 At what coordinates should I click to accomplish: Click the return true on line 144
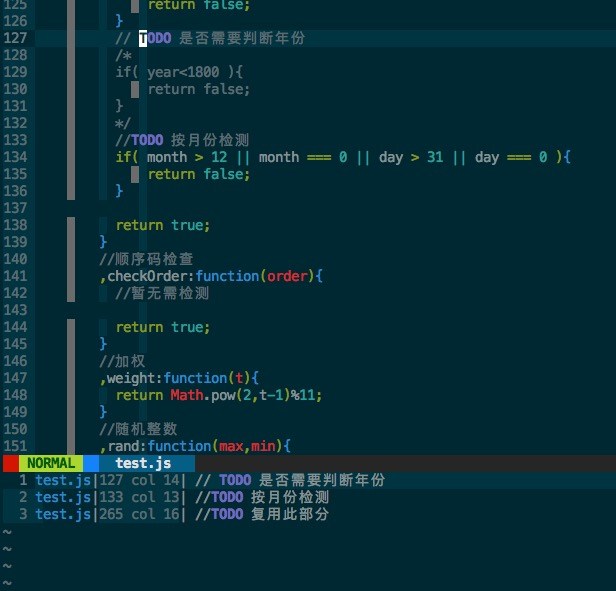tap(163, 327)
